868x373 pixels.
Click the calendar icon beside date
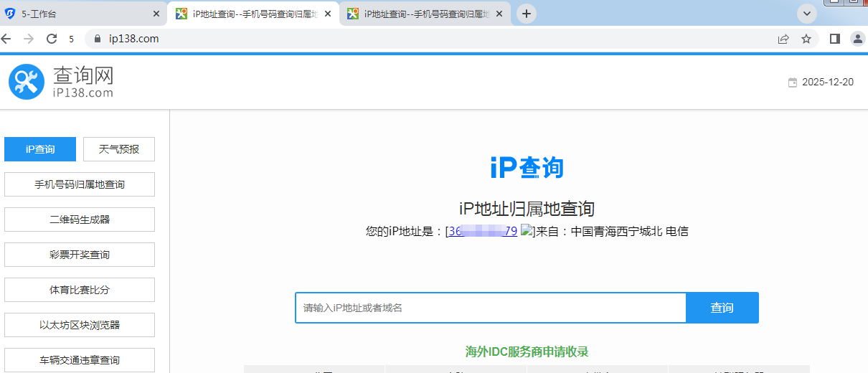pos(793,82)
